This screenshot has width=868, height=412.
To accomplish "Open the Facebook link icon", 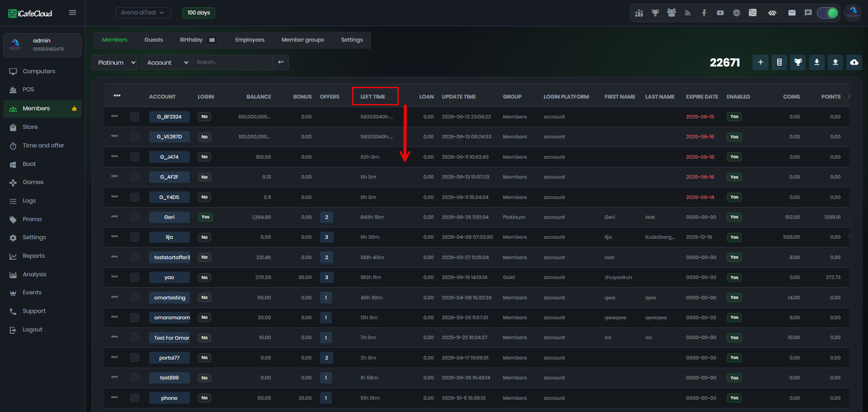I will click(x=704, y=13).
